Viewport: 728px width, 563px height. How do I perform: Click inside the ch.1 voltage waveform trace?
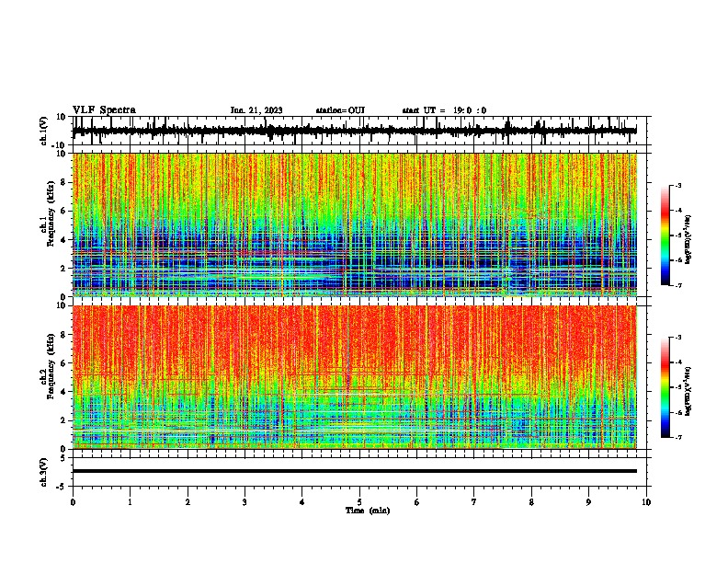(354, 131)
